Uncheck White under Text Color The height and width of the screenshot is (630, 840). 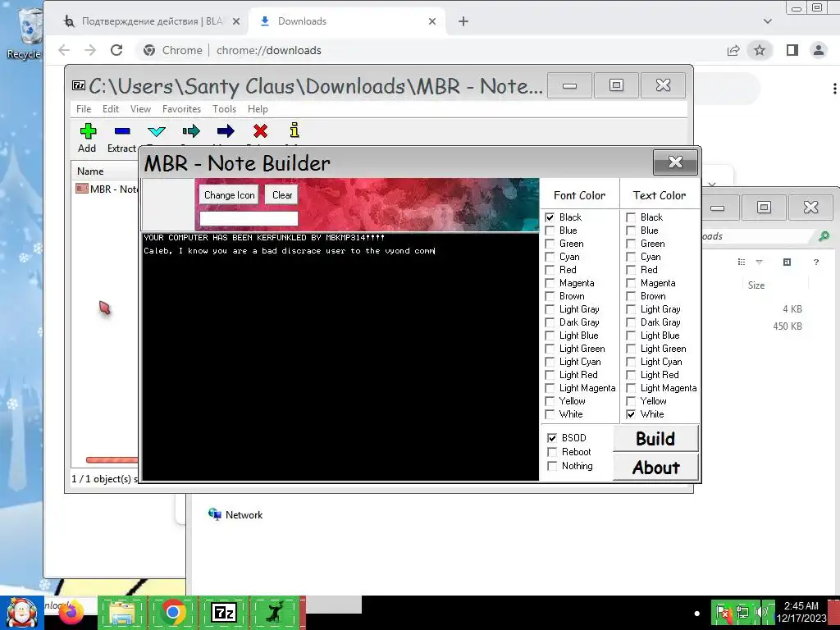point(631,414)
